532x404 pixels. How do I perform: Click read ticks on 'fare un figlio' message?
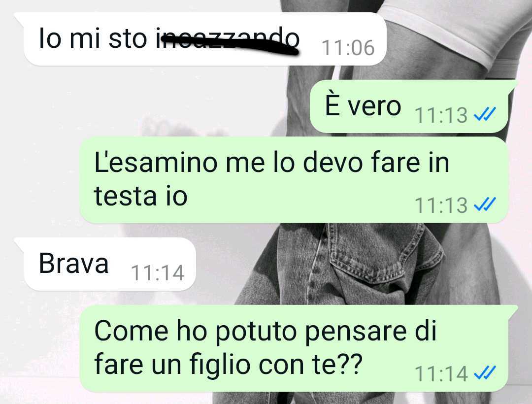coord(485,373)
